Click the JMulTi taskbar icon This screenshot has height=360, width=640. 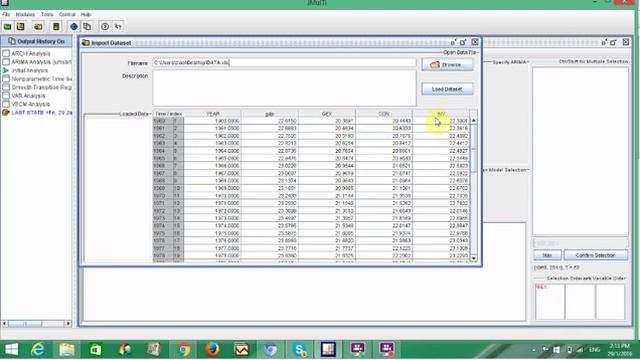tap(328, 349)
